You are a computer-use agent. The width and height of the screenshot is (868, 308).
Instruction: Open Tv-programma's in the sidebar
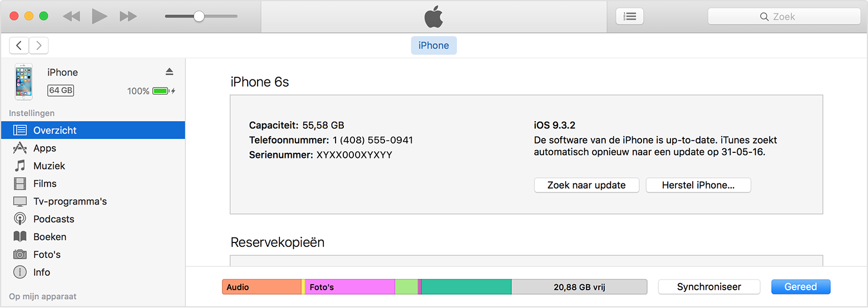(x=93, y=201)
